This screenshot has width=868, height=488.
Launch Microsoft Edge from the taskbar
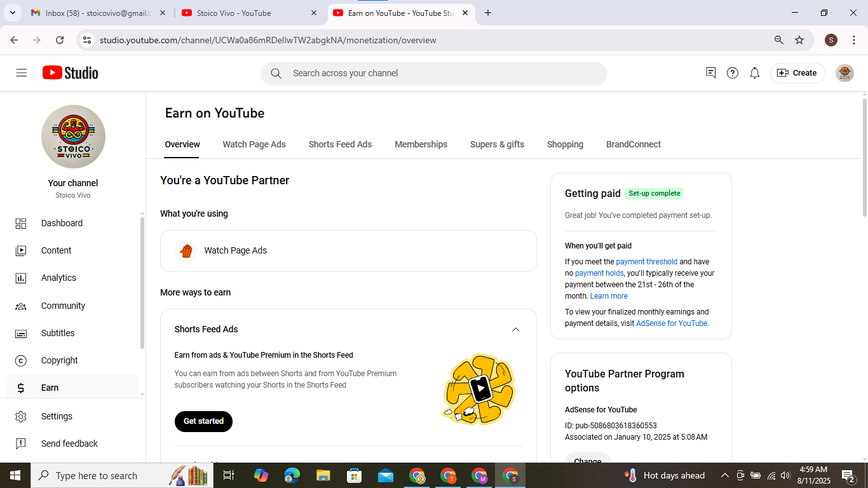coord(292,475)
